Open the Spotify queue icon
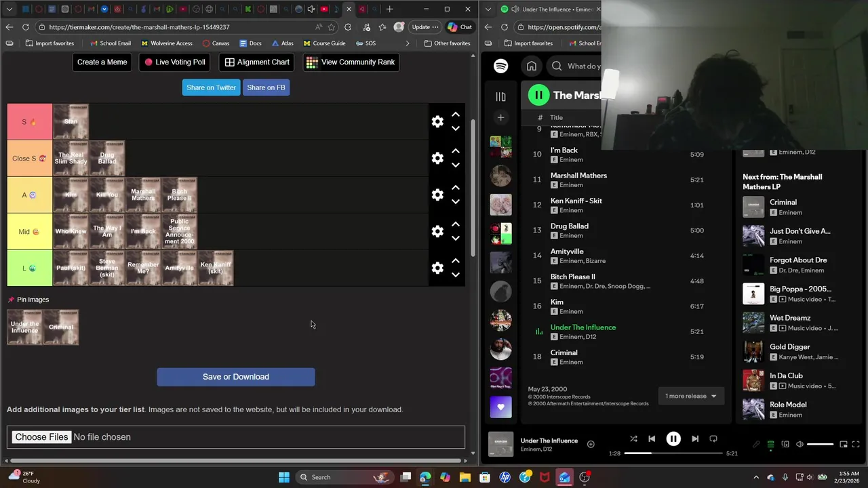Viewport: 868px width, 488px height. pos(770,445)
